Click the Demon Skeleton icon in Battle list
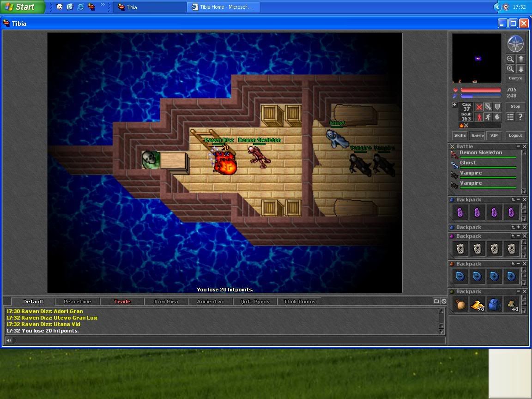Viewport: 532px width, 399px height. 454,155
